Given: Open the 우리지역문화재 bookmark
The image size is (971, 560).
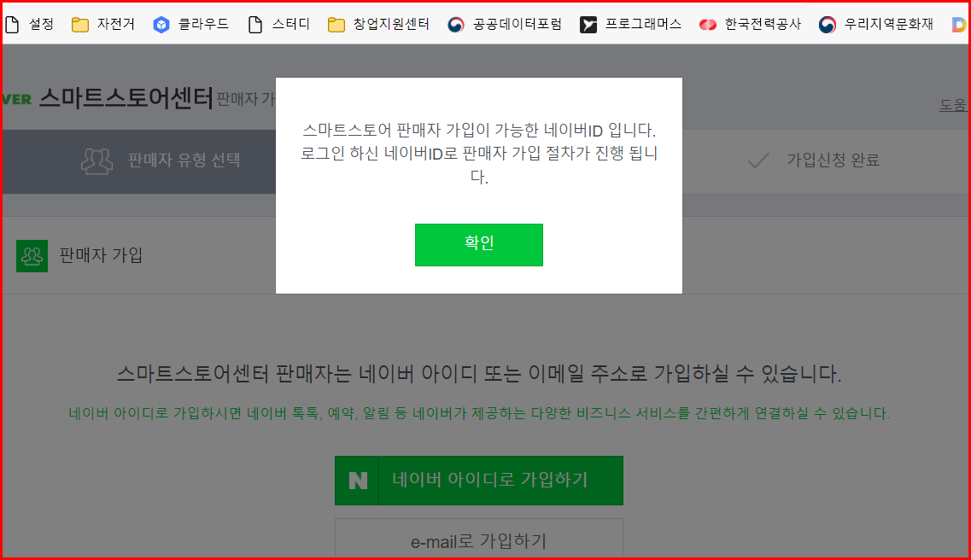Looking at the screenshot, I should [875, 24].
